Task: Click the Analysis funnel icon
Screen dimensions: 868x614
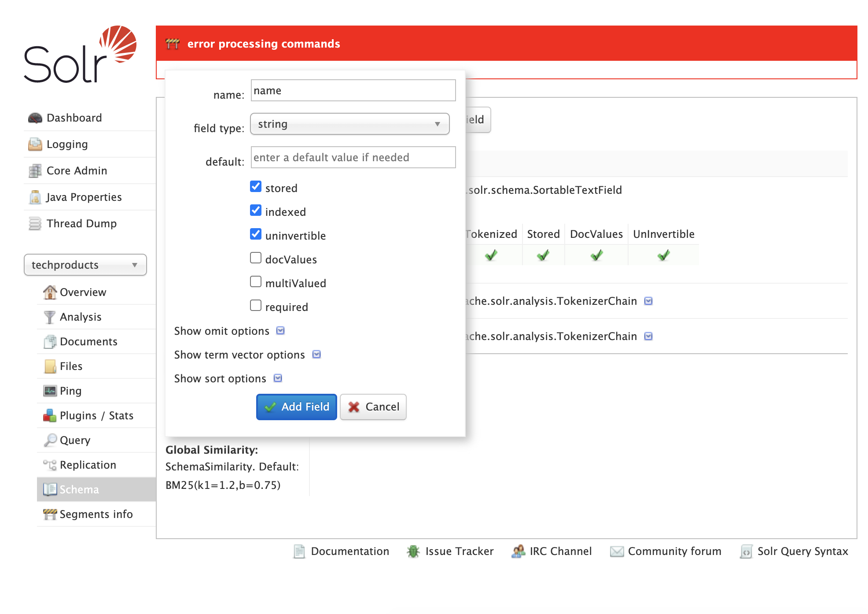Action: point(49,317)
